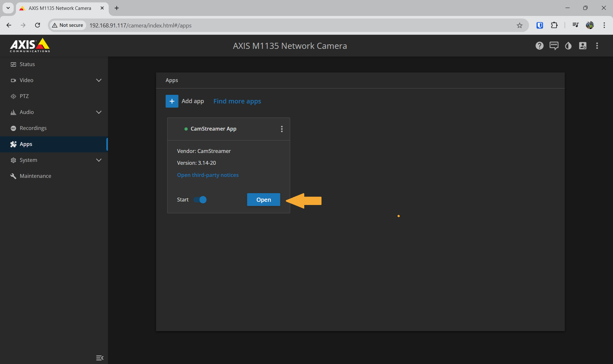
Task: Toggle the CamStreamer App Start switch
Action: (x=200, y=200)
